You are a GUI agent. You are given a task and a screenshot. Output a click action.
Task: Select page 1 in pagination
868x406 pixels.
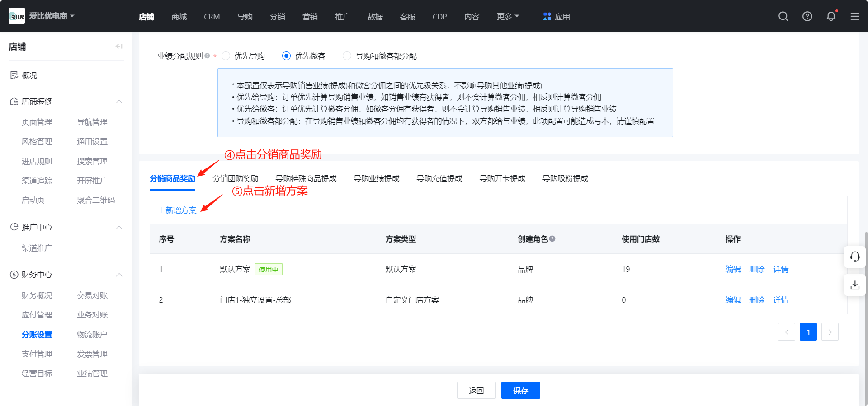tap(808, 332)
